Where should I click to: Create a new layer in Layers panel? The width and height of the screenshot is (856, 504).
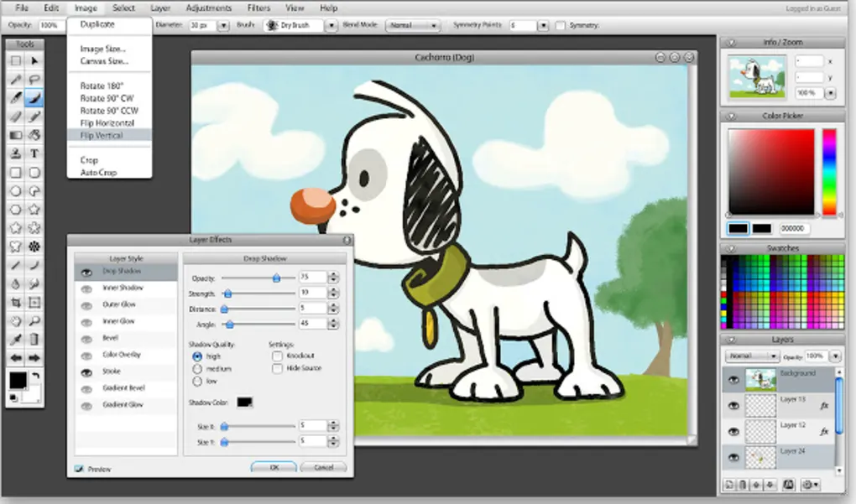(x=728, y=485)
